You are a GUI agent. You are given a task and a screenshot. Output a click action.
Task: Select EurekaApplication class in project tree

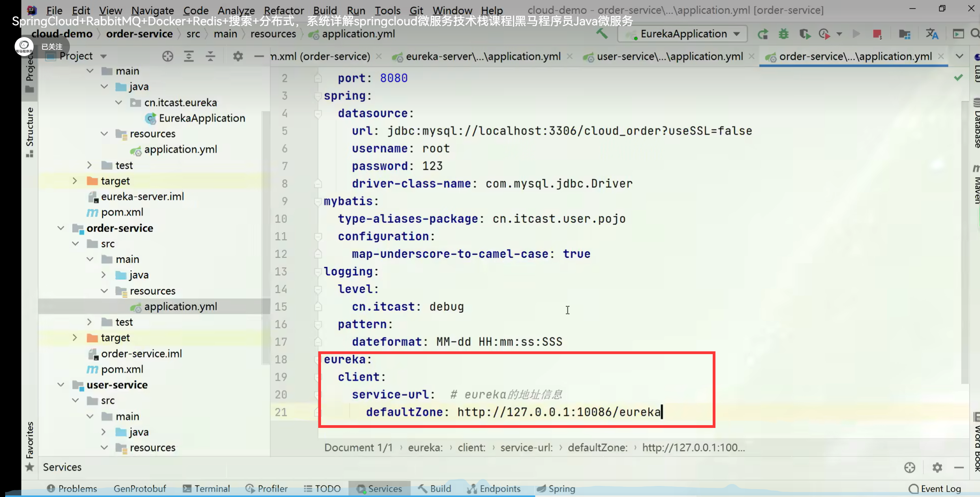[x=202, y=118]
